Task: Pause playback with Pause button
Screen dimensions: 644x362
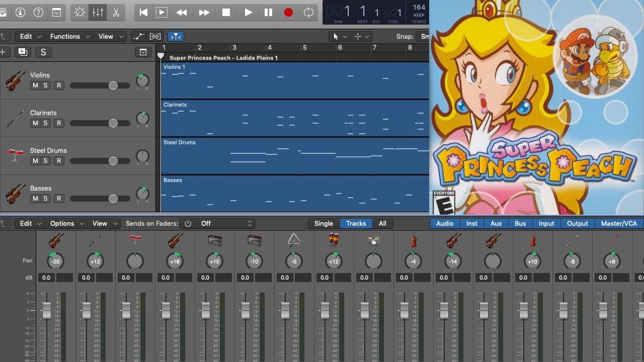Action: click(269, 13)
